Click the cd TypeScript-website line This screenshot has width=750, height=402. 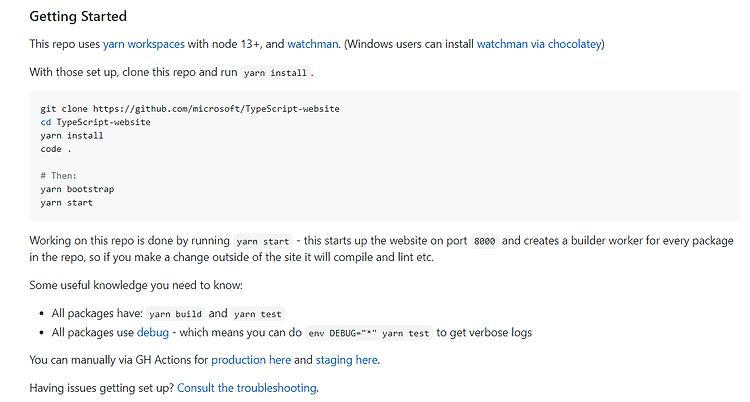click(95, 122)
